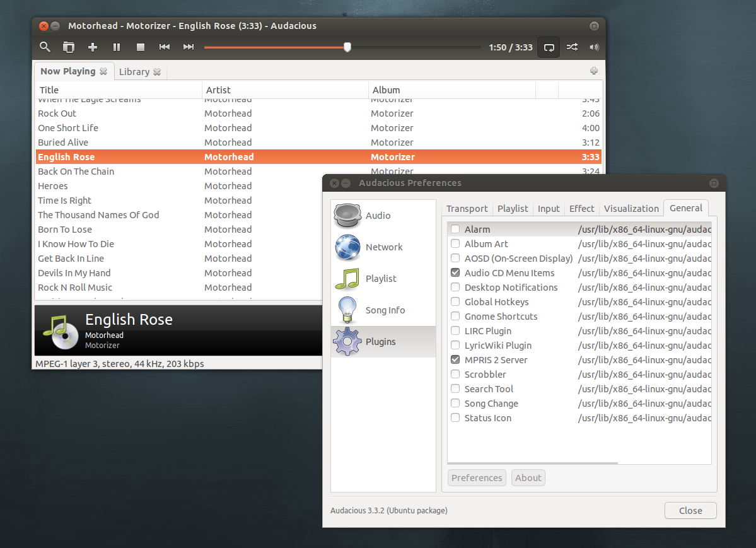Open the About dialog

coord(528,477)
